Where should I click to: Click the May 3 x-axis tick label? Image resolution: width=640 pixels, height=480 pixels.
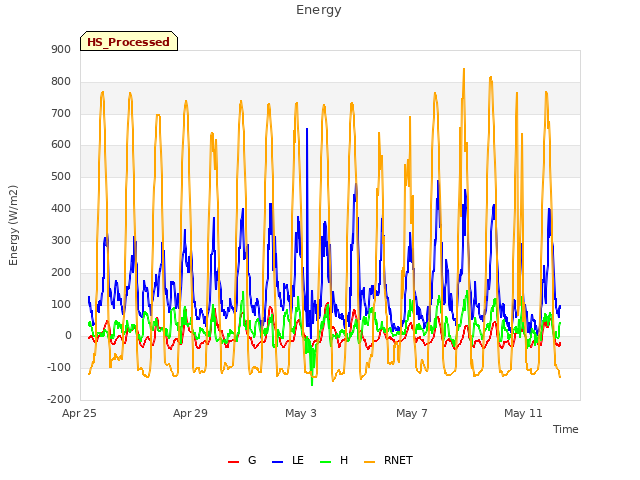point(301,413)
